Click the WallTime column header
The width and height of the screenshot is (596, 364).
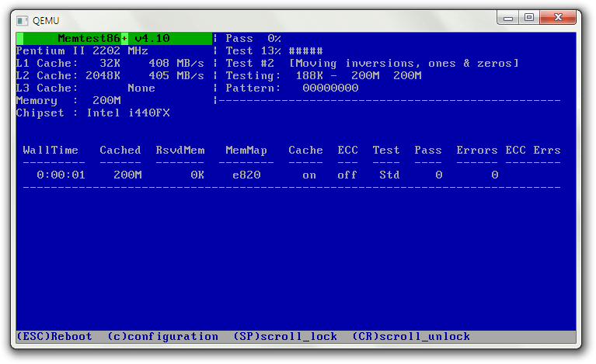tap(51, 150)
